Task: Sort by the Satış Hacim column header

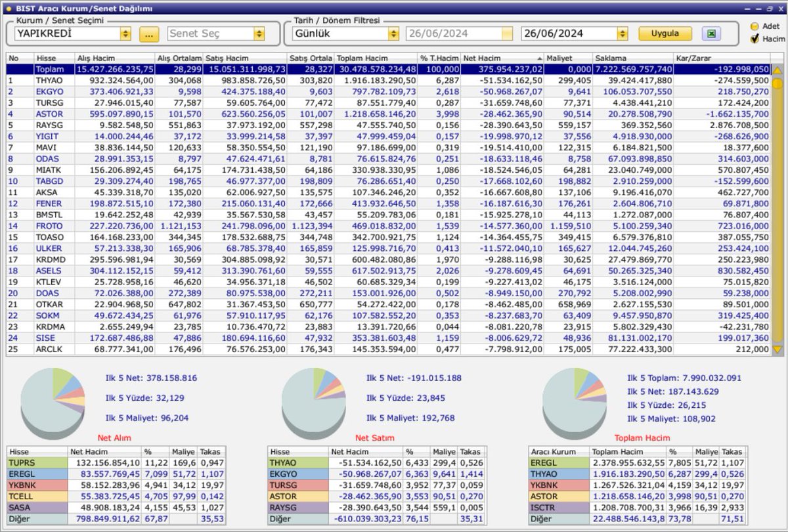Action: click(x=244, y=58)
